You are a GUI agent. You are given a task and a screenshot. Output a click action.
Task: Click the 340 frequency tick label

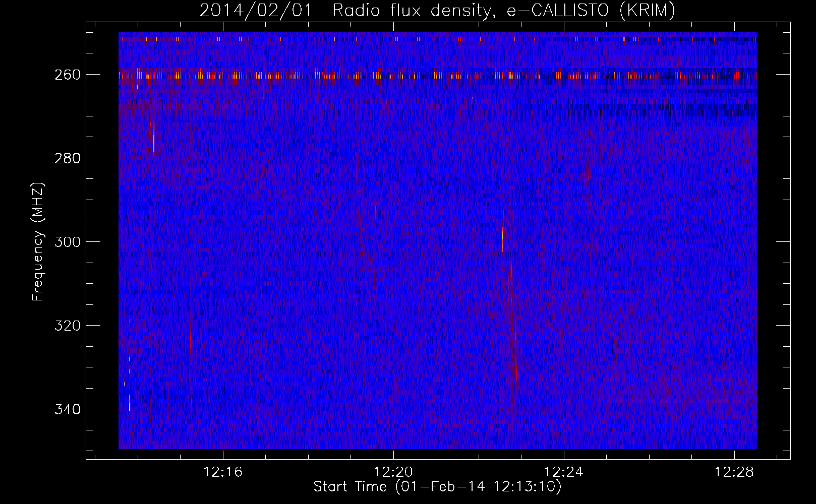pyautogui.click(x=68, y=409)
